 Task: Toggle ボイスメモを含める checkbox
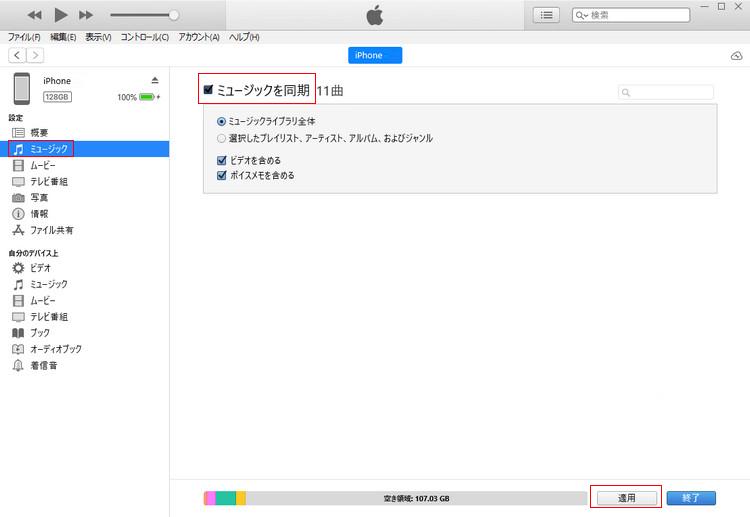[221, 175]
